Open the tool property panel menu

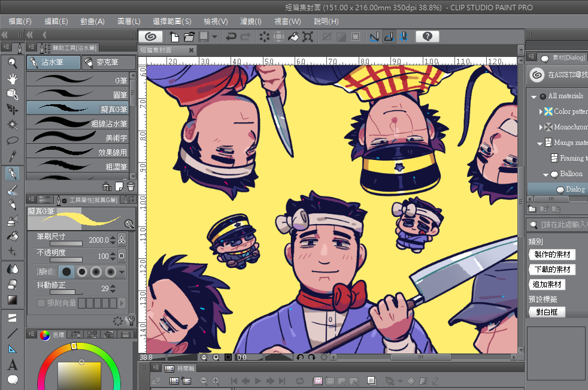coord(32,199)
